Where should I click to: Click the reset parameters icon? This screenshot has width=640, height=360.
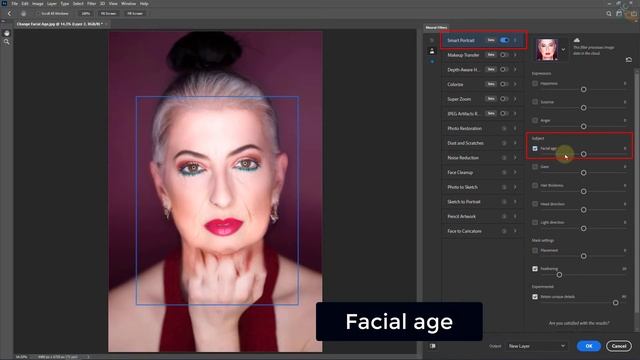pyautogui.click(x=629, y=60)
